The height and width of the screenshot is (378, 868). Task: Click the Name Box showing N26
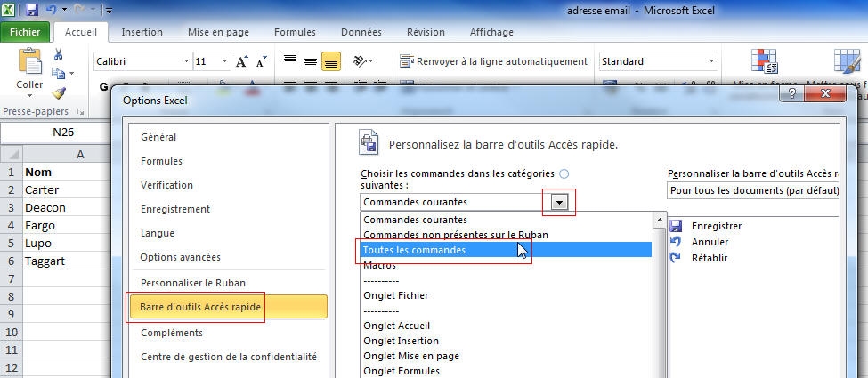(x=63, y=133)
